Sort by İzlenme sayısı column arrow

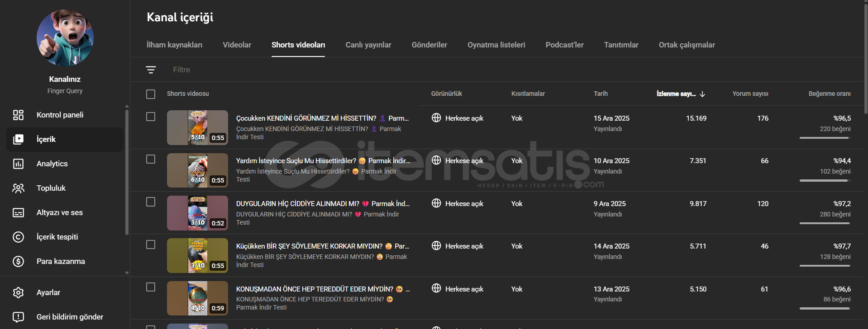coord(702,94)
